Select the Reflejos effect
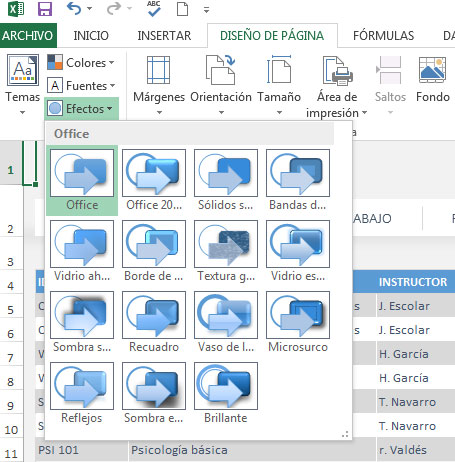The width and height of the screenshot is (455, 462). pos(82,393)
